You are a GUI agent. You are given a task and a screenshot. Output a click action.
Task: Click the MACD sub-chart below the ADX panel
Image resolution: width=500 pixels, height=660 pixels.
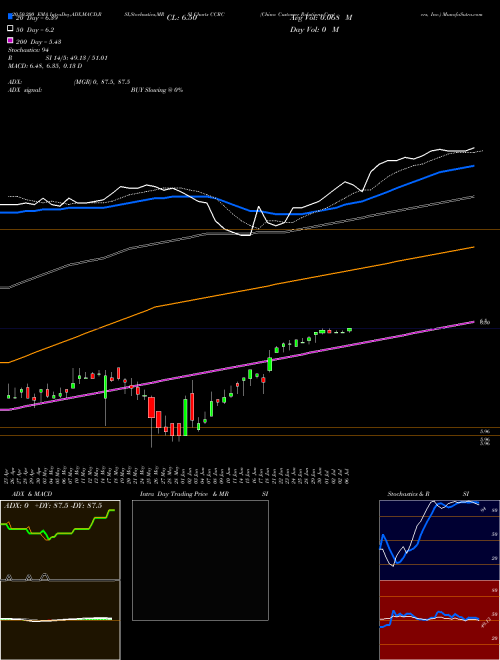click(60, 620)
